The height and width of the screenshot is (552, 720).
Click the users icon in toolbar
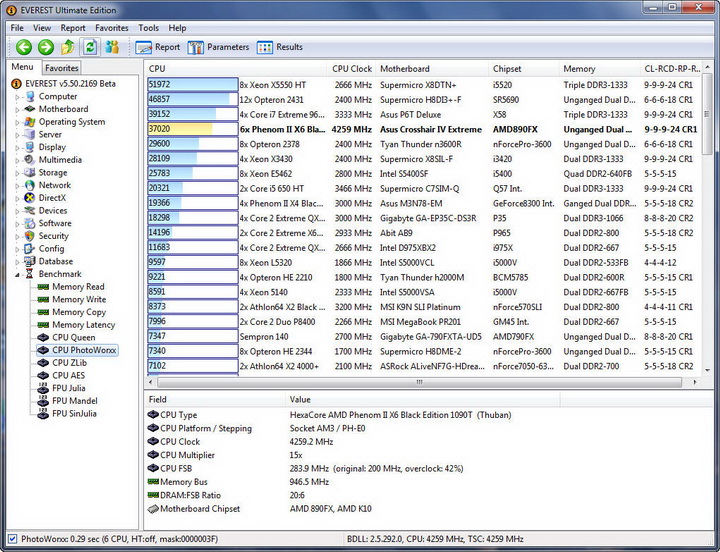tap(112, 47)
